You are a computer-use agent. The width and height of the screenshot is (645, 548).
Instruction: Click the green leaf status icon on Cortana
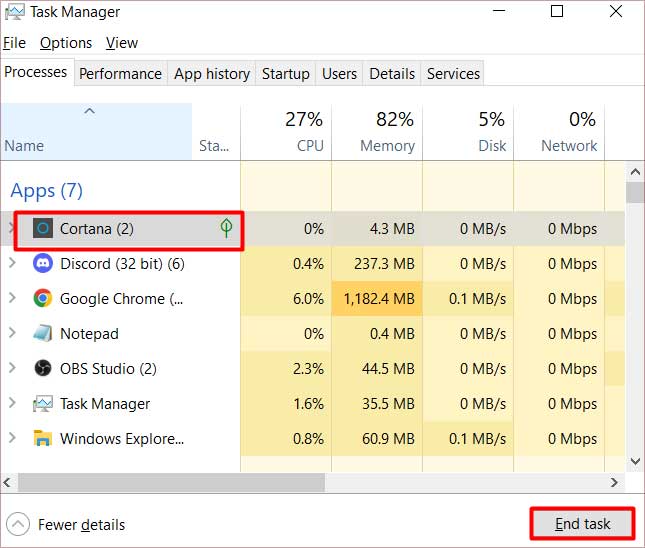(226, 228)
